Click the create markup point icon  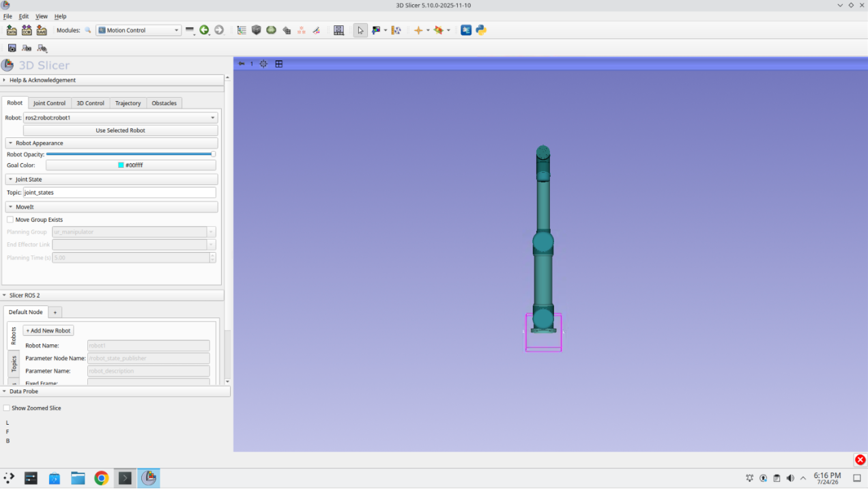pyautogui.click(x=418, y=30)
